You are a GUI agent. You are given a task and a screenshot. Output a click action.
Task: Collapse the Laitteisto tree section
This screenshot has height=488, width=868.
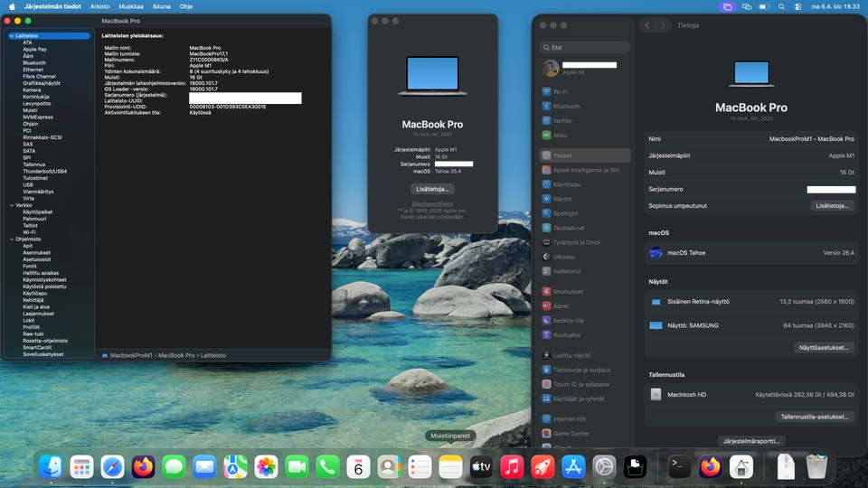coord(12,36)
